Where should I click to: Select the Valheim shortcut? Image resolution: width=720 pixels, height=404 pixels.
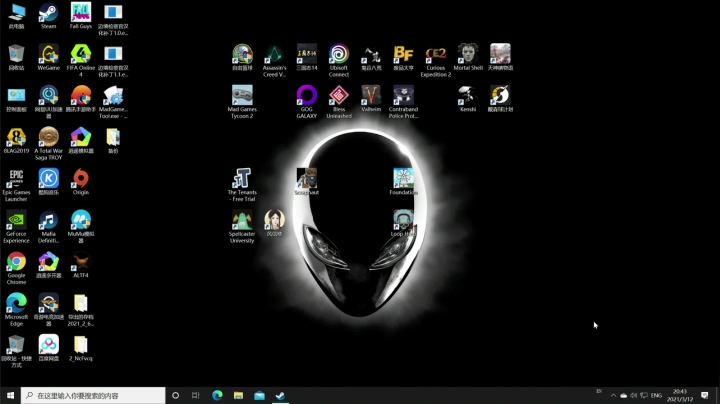pyautogui.click(x=371, y=99)
